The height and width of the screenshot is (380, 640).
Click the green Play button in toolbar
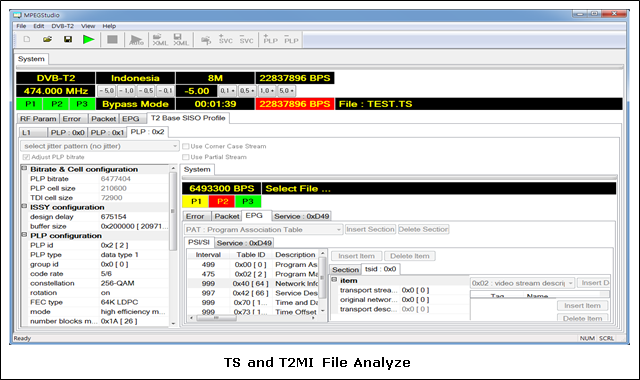[89, 40]
